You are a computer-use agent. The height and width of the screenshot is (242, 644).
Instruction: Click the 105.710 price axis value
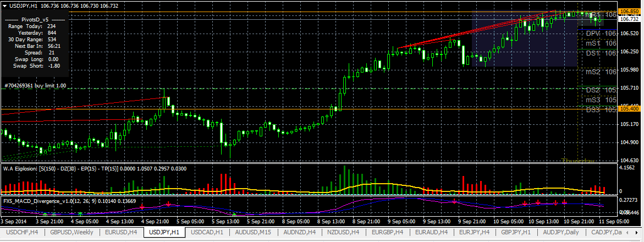pos(630,87)
